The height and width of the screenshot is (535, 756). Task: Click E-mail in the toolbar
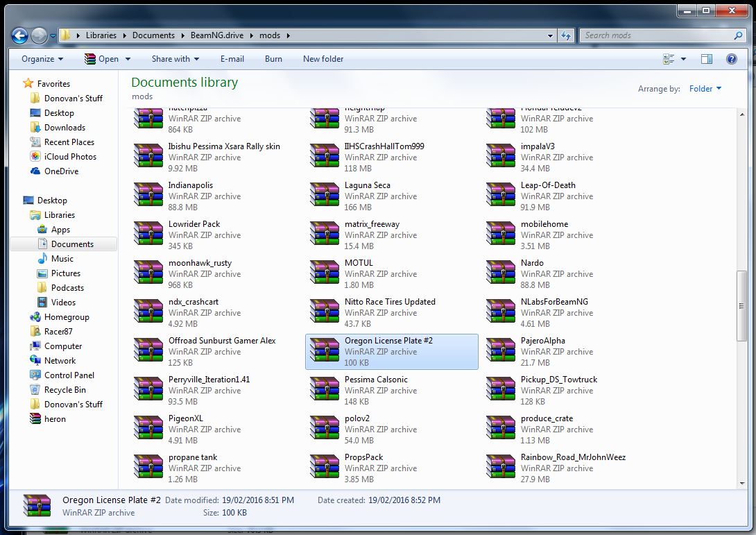[x=232, y=59]
